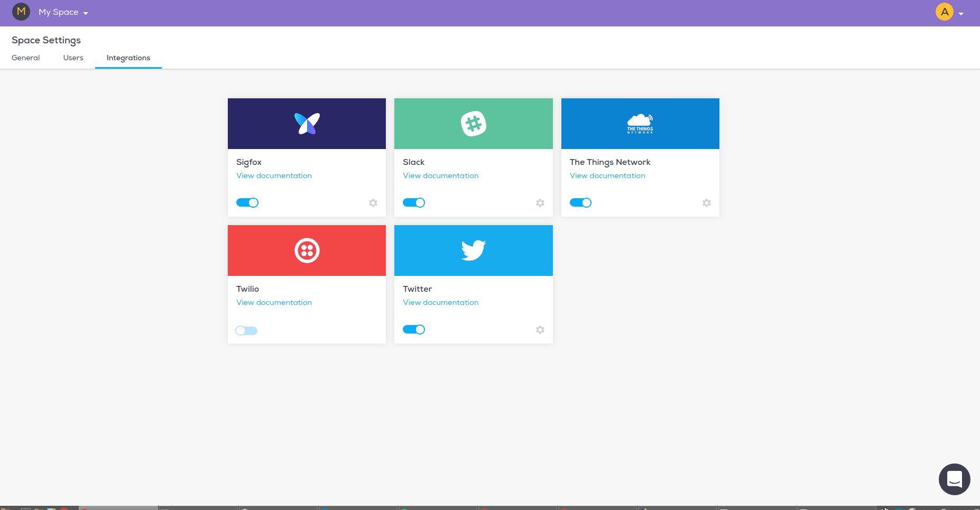View documentation for The Things Network
Viewport: 980px width, 510px height.
click(x=607, y=175)
